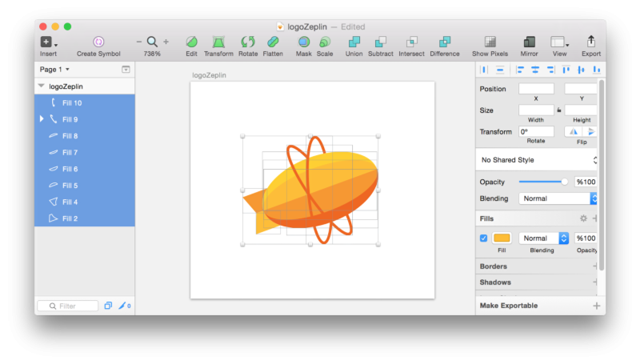Image resolution: width=640 pixels, height=364 pixels.
Task: Open the No Shared Style selector
Action: coord(538,160)
